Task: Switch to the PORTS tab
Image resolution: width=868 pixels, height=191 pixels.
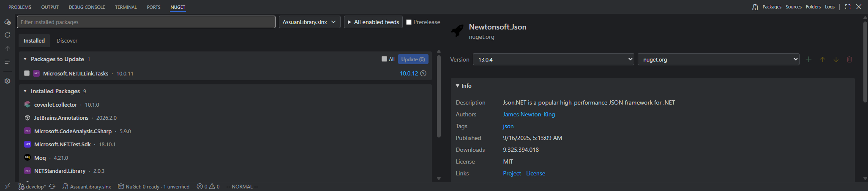Action: [153, 7]
